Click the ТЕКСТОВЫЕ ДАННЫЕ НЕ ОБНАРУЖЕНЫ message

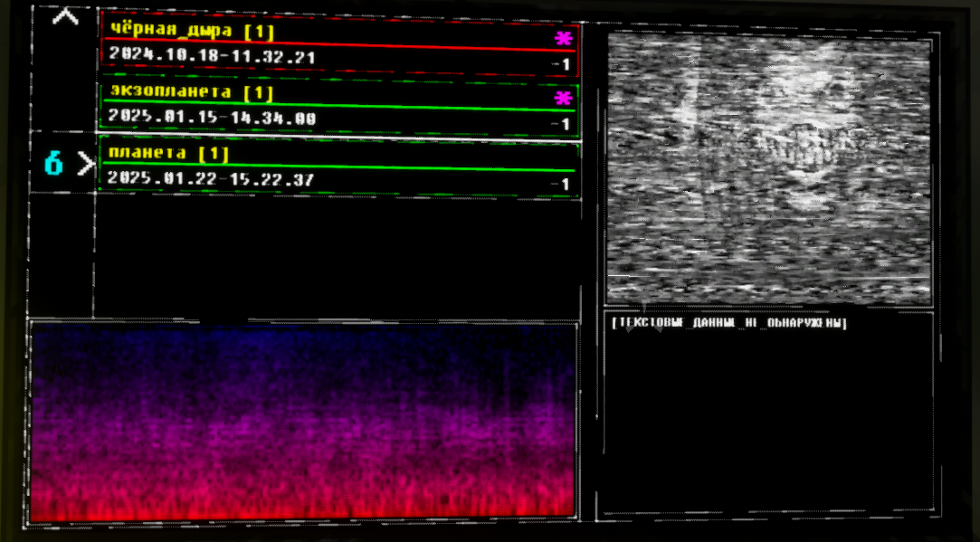729,322
